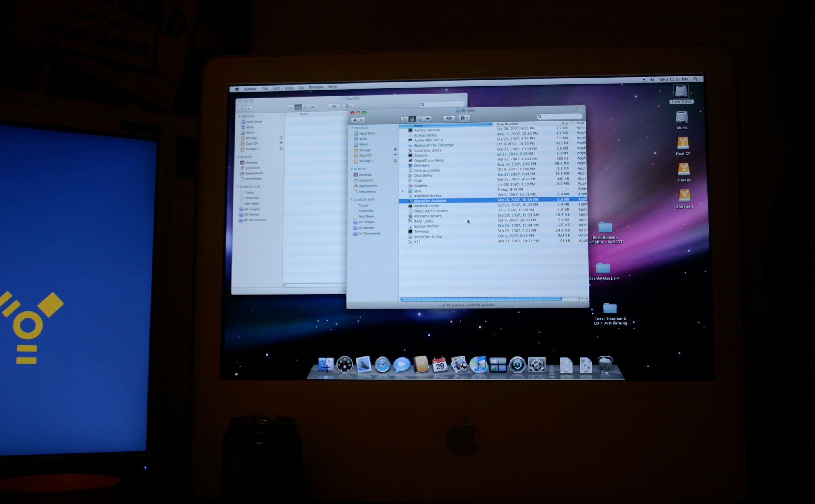The height and width of the screenshot is (504, 815).
Task: Click the Back navigation arrow in Utilities
Action: pos(354,119)
